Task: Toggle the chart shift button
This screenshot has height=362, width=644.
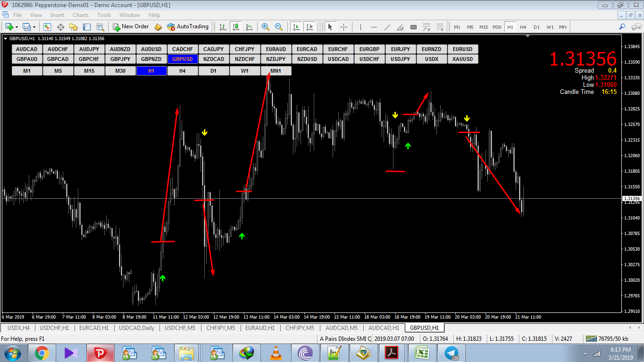Action: [309, 27]
